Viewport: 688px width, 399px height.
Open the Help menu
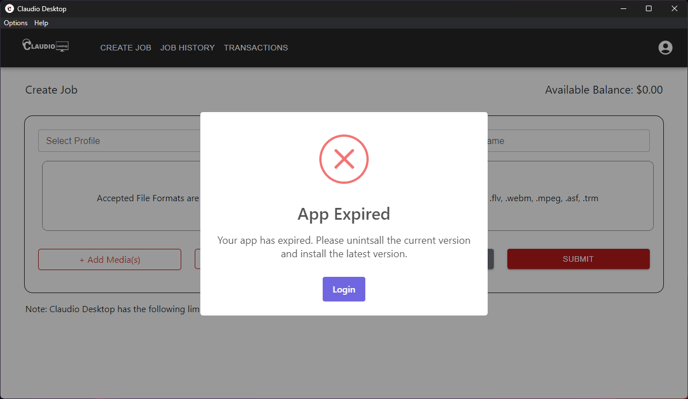[x=41, y=23]
